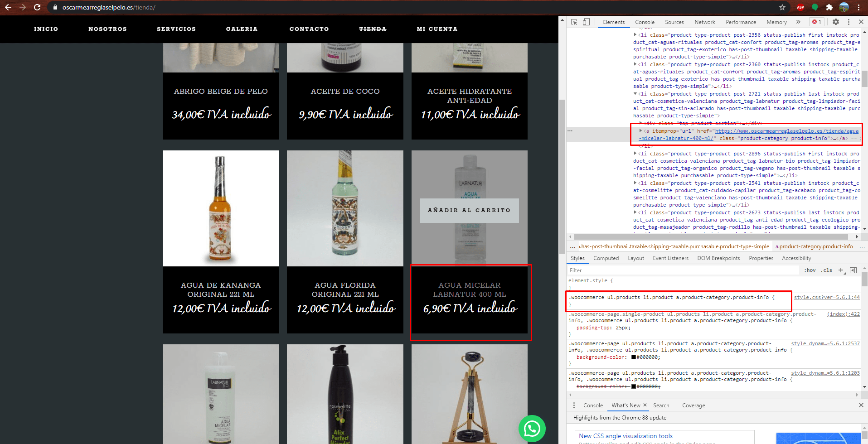Click the black swatch for background-color #000000

[x=634, y=357]
